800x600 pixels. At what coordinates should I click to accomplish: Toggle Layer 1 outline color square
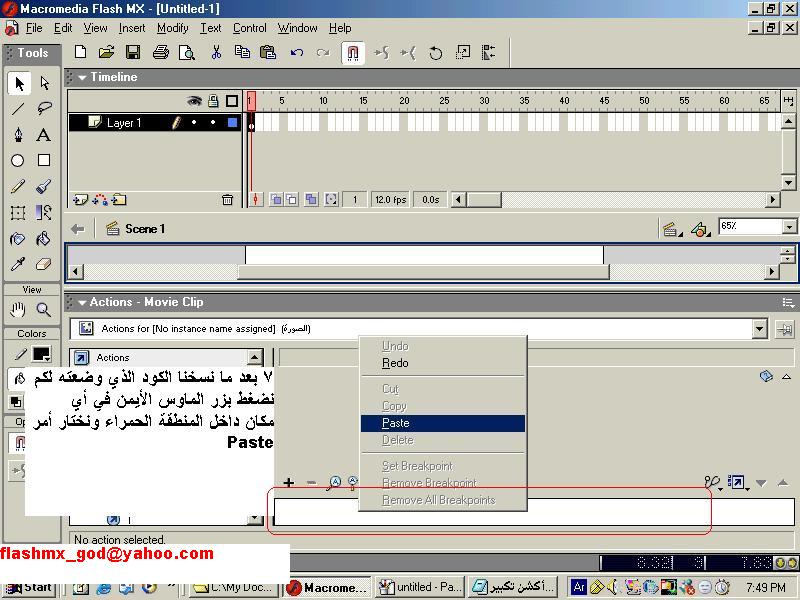[233, 122]
